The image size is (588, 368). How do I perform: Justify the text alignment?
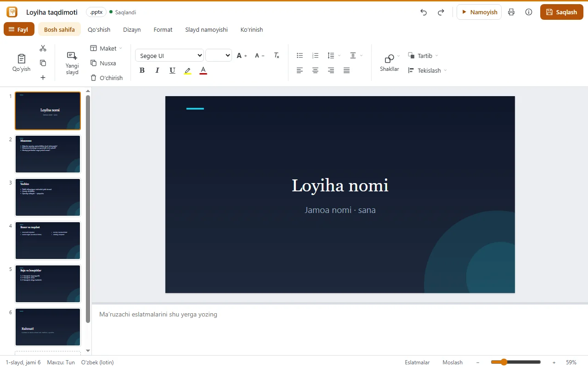(x=346, y=70)
